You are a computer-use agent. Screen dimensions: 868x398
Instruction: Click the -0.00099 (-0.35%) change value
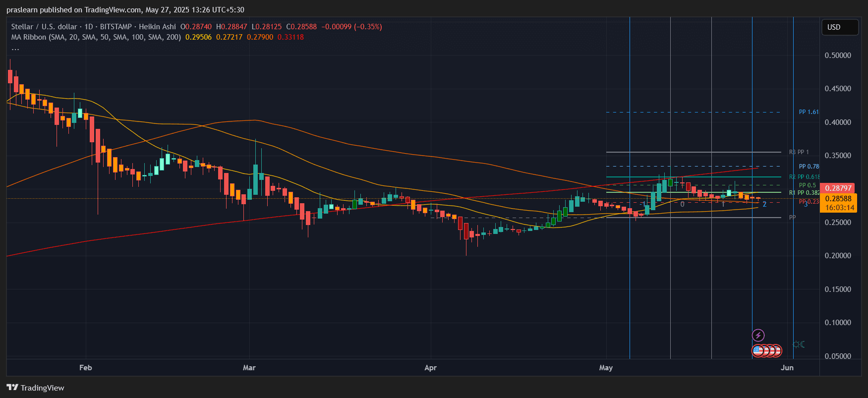[351, 27]
